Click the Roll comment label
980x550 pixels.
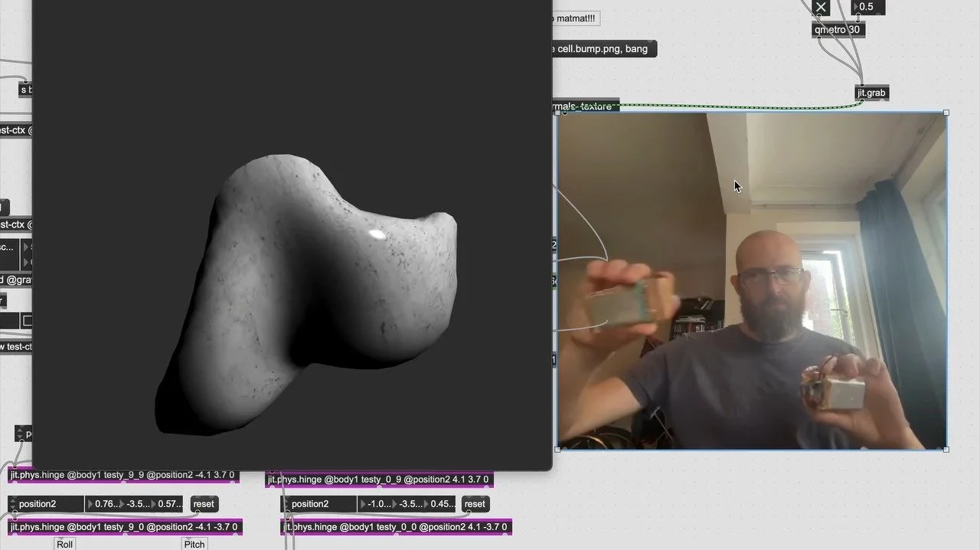64,543
